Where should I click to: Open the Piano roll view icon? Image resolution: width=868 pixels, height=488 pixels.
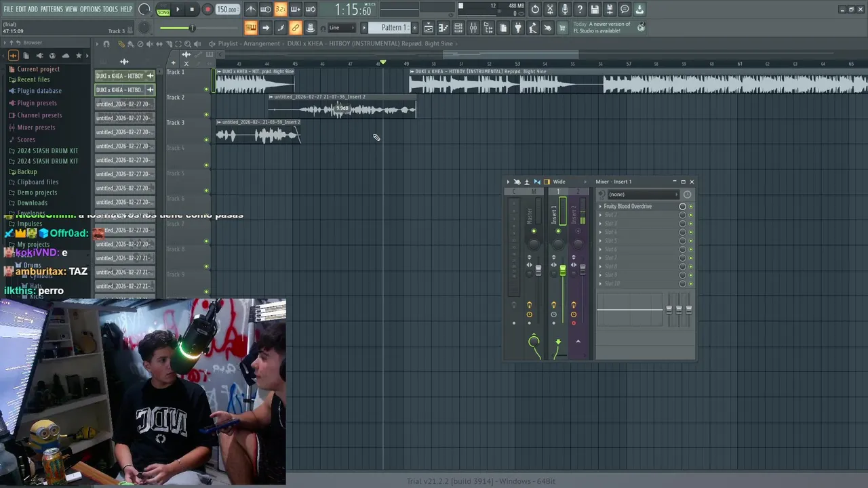point(443,28)
